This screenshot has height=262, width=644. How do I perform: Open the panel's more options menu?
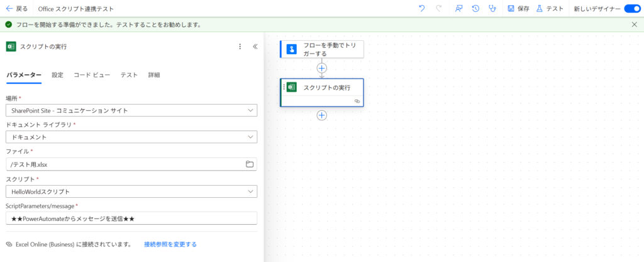click(240, 47)
